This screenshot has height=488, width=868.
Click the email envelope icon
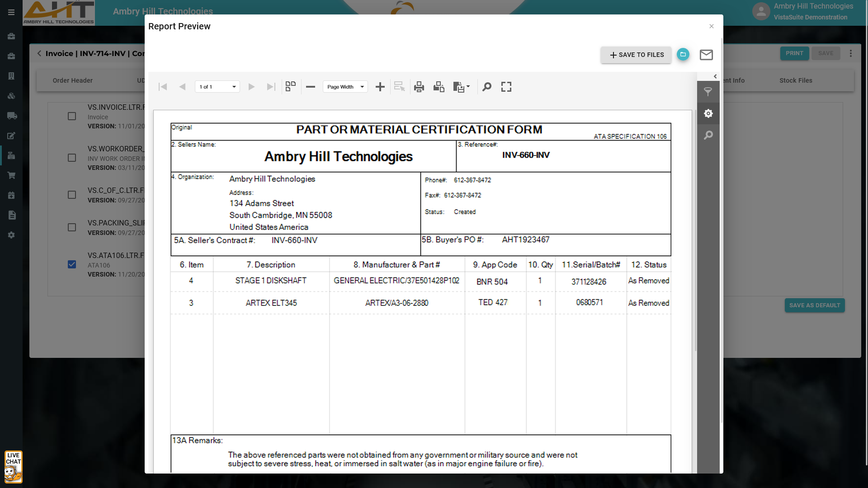coord(706,55)
